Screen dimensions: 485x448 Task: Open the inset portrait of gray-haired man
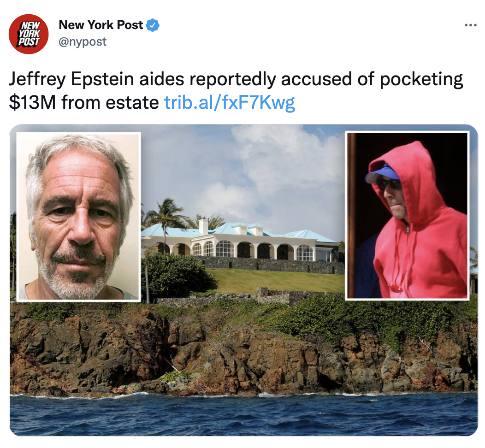[78, 217]
